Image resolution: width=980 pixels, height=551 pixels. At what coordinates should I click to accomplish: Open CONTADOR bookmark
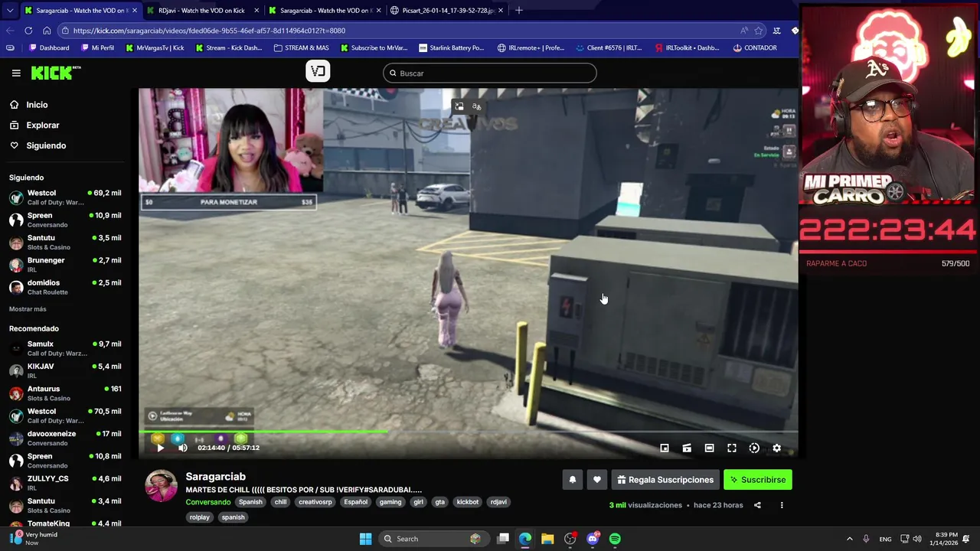(755, 47)
